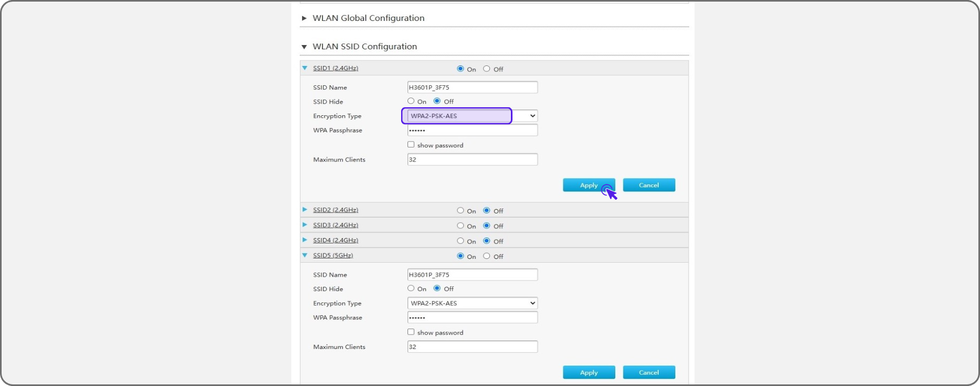
Task: Turn SSID5 Off radio button
Action: (486, 256)
